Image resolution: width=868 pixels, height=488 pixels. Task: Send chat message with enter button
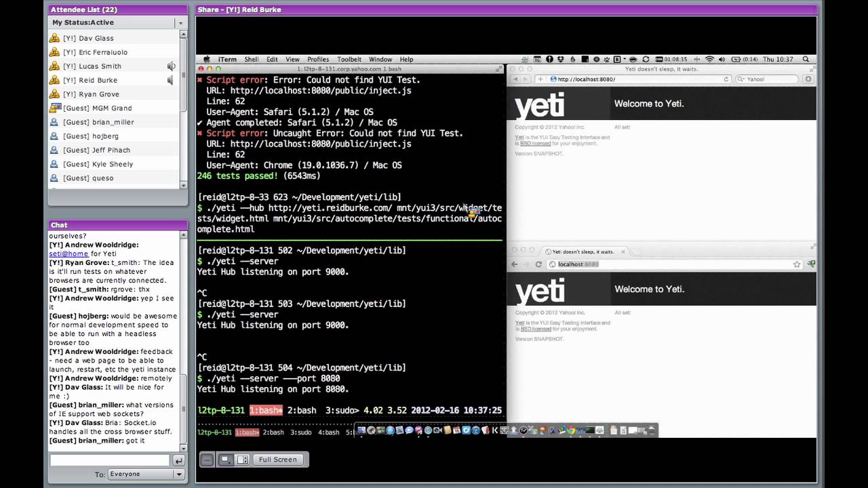(178, 461)
